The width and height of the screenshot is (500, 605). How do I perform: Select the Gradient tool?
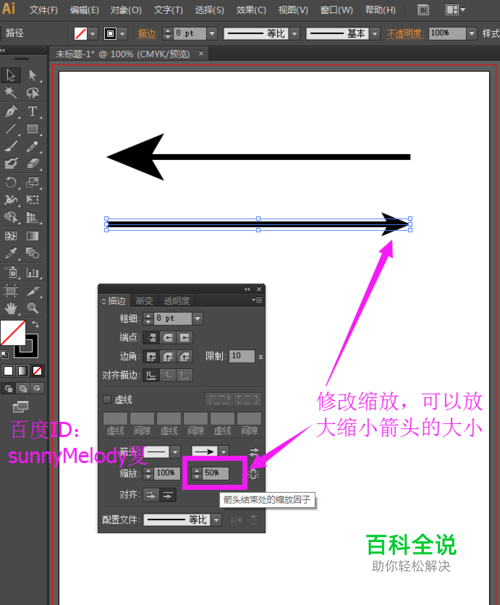click(x=32, y=236)
